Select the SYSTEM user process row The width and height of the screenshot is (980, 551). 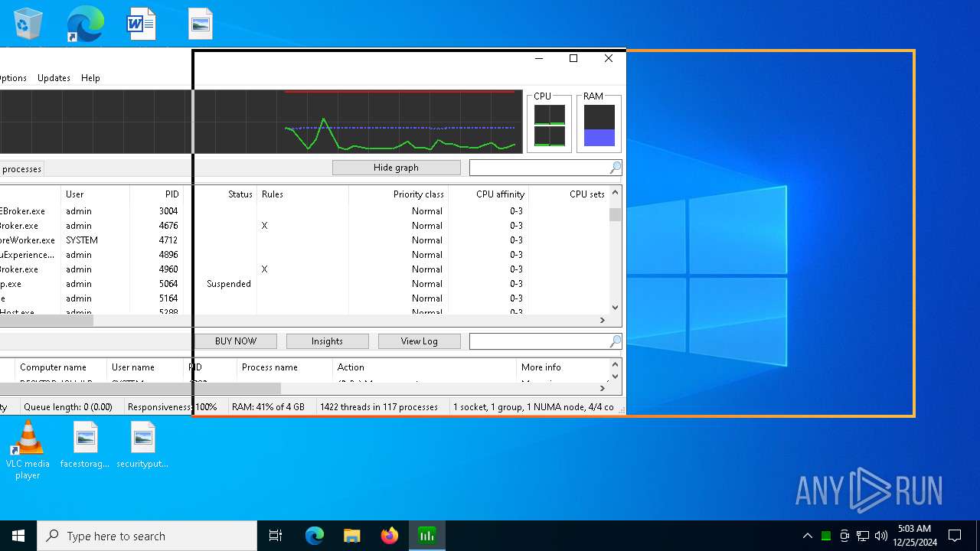304,240
